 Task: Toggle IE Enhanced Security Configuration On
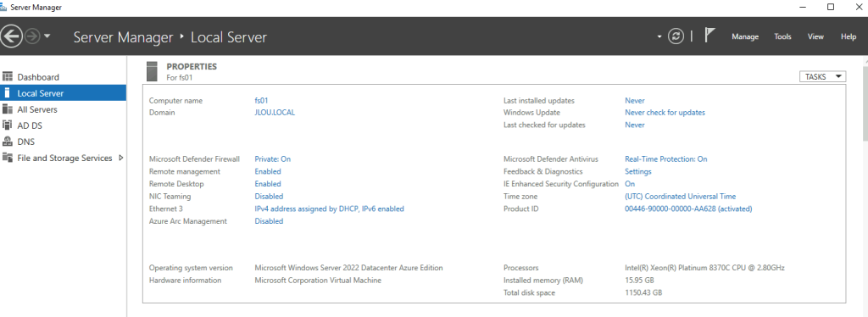(630, 184)
